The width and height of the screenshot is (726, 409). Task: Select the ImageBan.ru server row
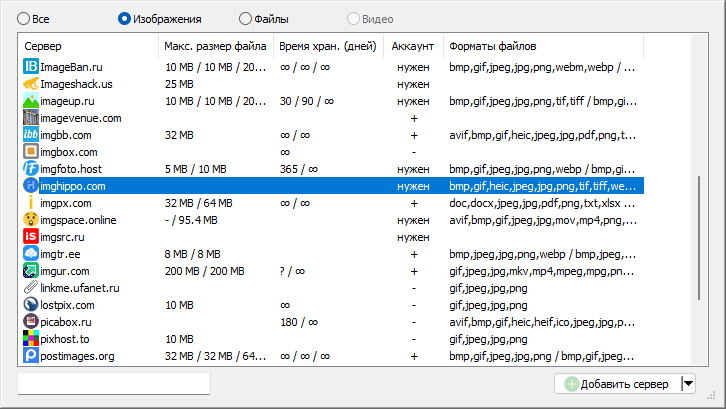click(x=333, y=67)
